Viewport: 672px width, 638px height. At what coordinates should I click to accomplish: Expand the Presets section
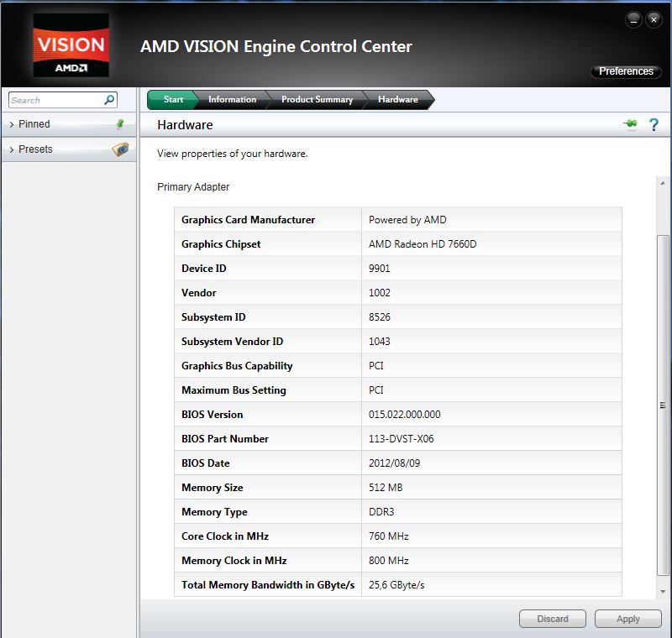pos(34,149)
